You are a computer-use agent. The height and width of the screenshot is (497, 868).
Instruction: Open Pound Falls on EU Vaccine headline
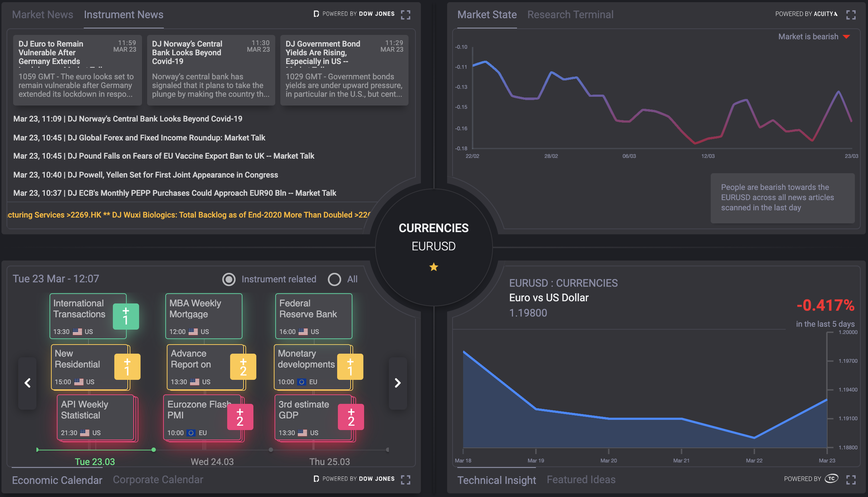click(x=164, y=156)
